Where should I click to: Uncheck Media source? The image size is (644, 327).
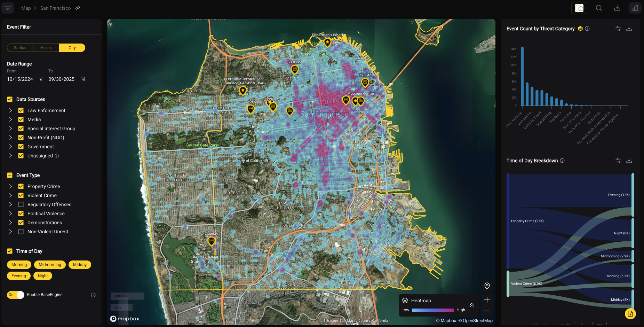coord(21,119)
